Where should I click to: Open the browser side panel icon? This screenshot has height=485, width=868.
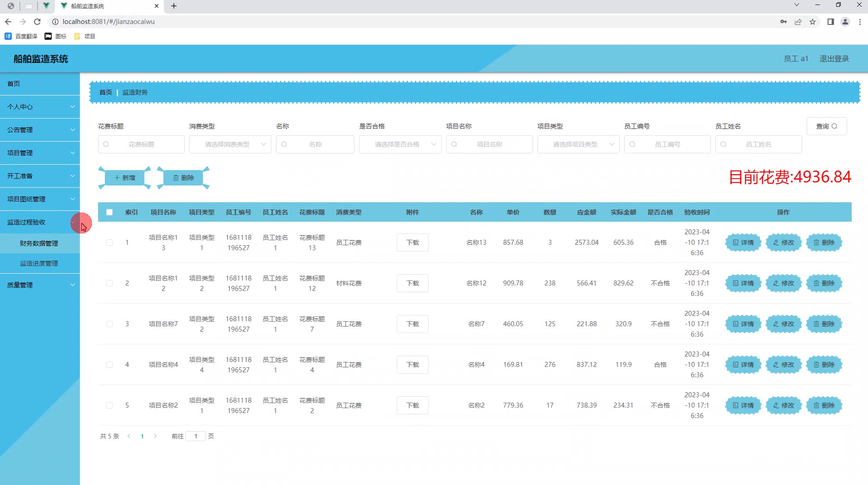point(830,22)
